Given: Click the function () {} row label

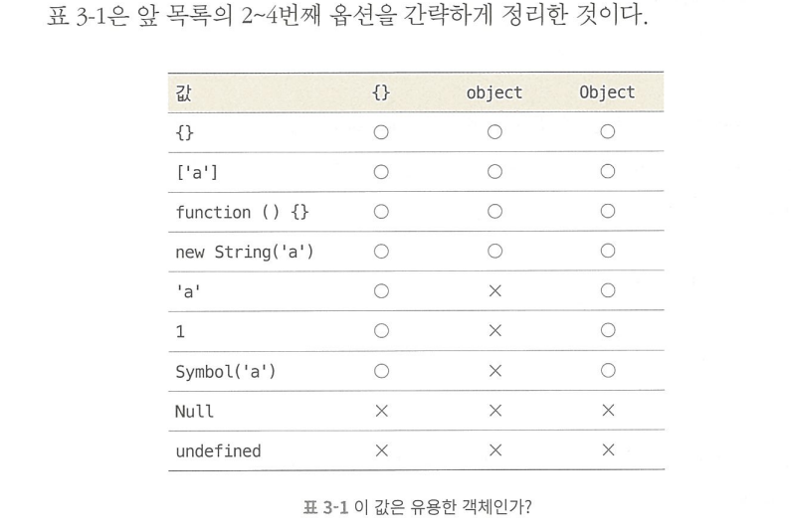Looking at the screenshot, I should 242,212.
